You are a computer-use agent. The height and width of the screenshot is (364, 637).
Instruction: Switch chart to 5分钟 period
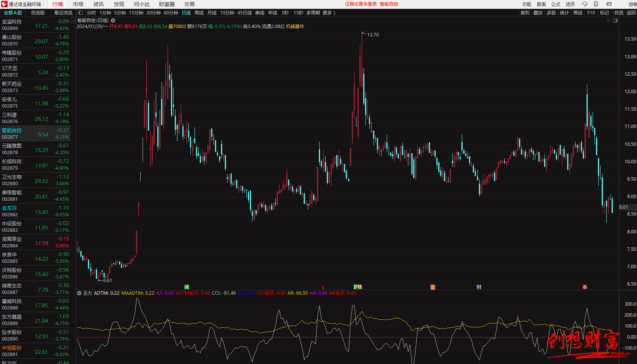pyautogui.click(x=120, y=13)
